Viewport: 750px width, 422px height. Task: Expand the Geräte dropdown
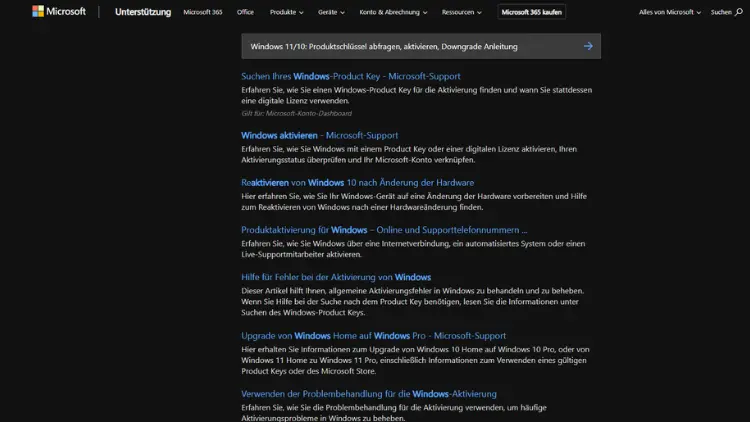tap(331, 12)
